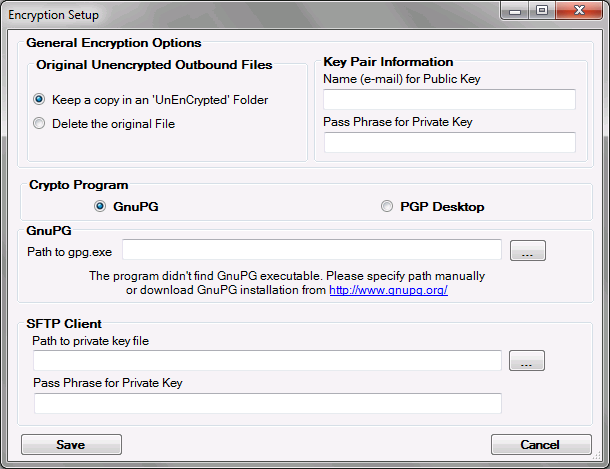The image size is (610, 469).
Task: Select 'Keep a copy in UnEnCrypted Folder' option
Action: 40,99
